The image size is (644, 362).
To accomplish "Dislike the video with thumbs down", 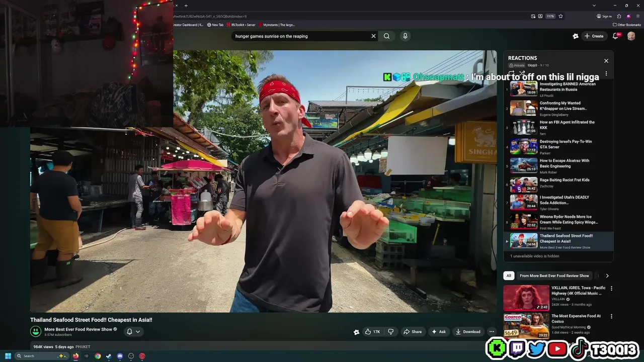I will pos(390,332).
